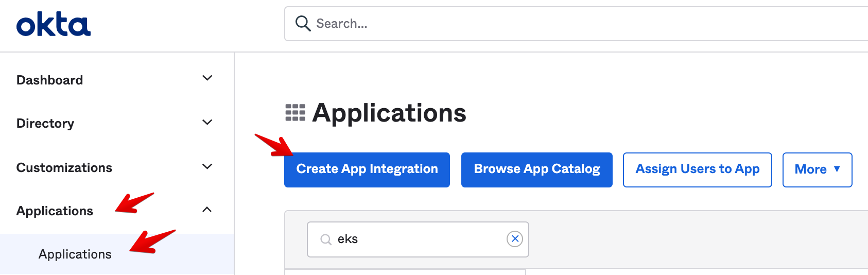The height and width of the screenshot is (275, 868).
Task: Expand the Customizations section chevron
Action: coord(207,167)
